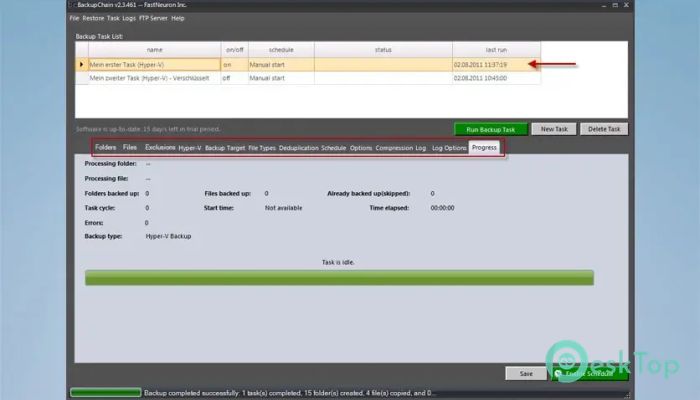
Task: Click 'Manual start' in the second task row
Action: (281, 78)
